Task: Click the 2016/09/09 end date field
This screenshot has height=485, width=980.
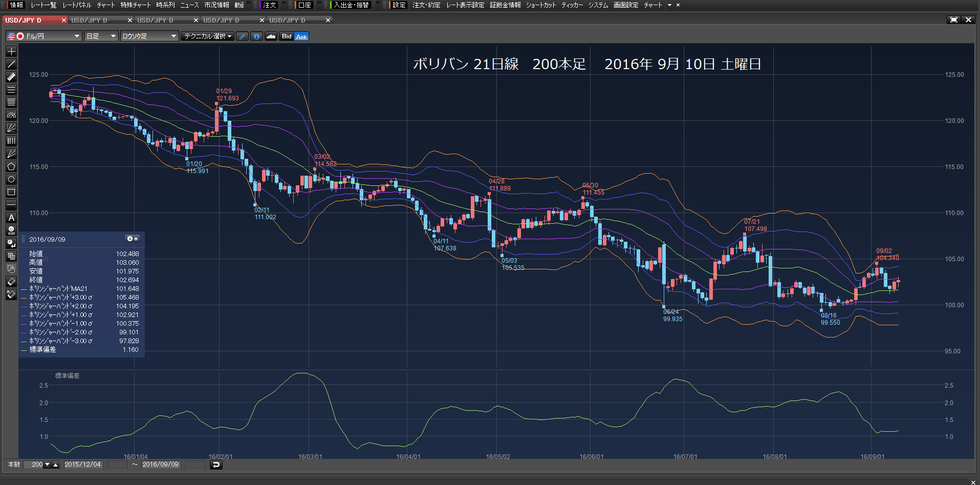Action: (x=161, y=465)
